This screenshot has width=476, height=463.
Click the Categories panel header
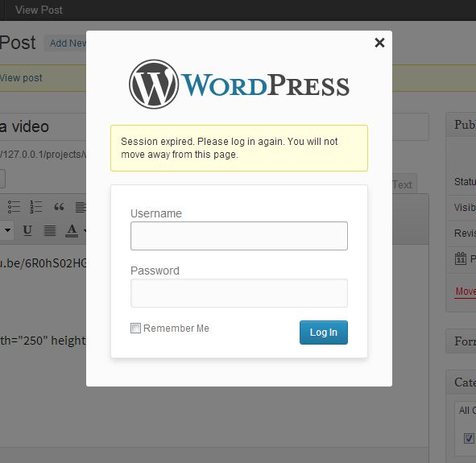462,382
